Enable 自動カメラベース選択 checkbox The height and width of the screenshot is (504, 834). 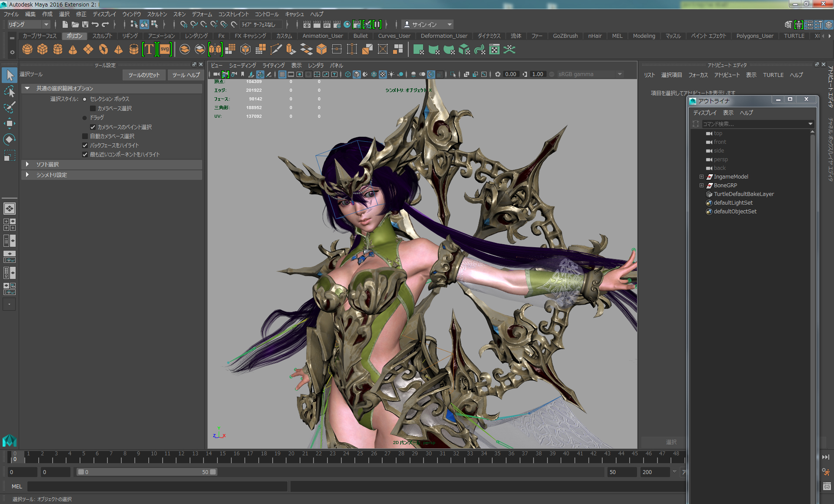[85, 136]
